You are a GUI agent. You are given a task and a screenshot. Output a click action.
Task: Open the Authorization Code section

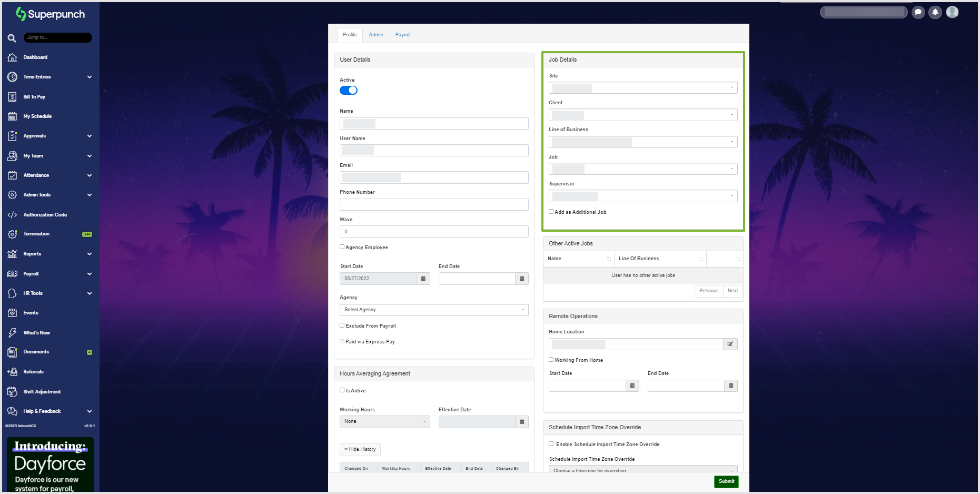45,214
